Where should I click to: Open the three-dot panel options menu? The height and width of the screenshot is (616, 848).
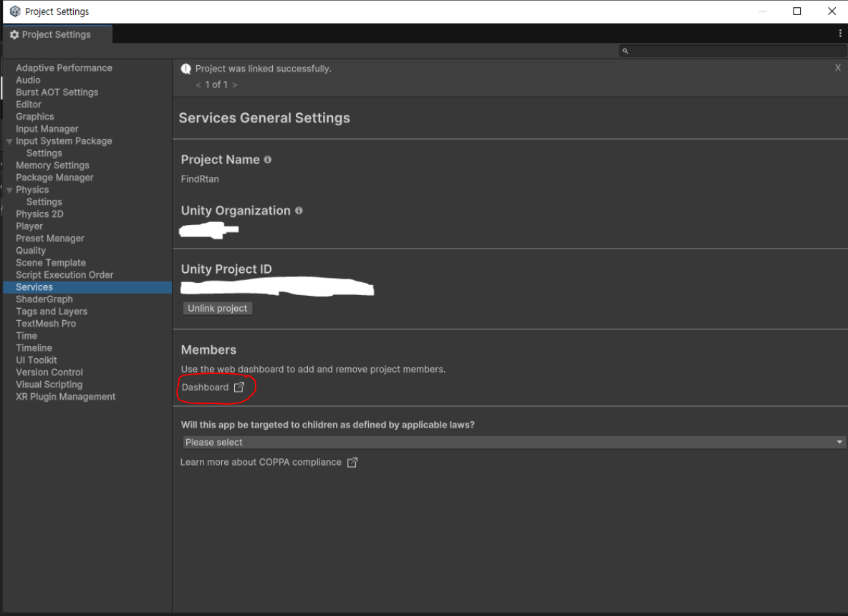[840, 34]
